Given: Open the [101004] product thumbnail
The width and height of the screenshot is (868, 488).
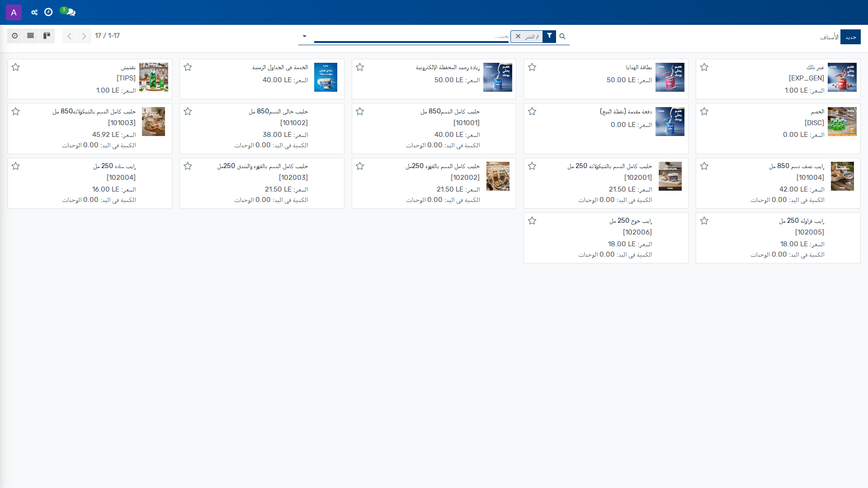Looking at the screenshot, I should (842, 176).
